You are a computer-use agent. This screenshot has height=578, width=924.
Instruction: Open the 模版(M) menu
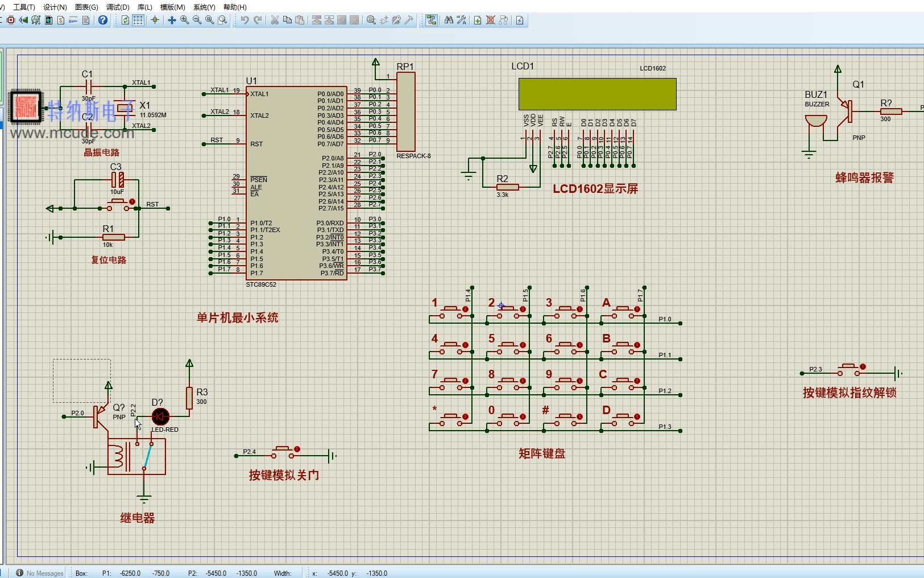[x=173, y=7]
